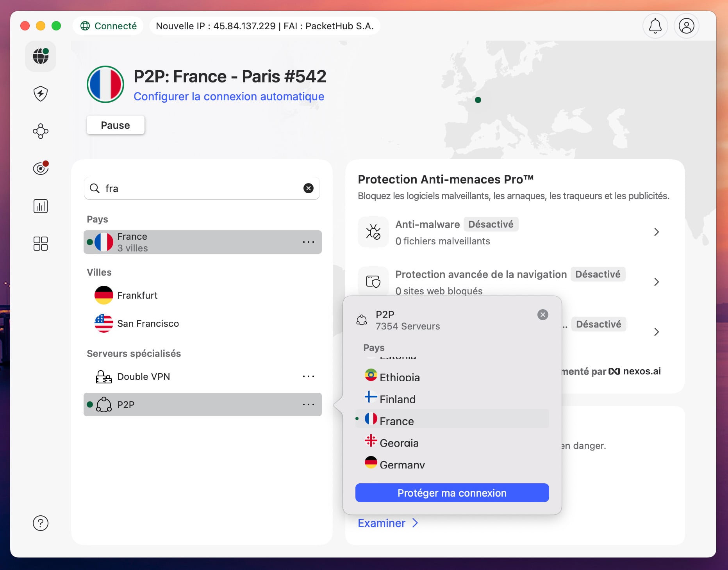
Task: Open Configurer la connexion automatique link
Action: pyautogui.click(x=229, y=96)
